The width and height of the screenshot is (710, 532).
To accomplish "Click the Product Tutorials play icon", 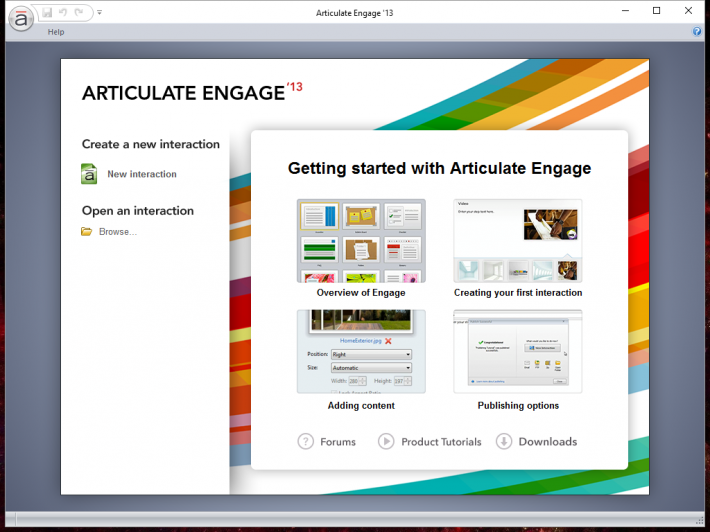I will pos(386,441).
